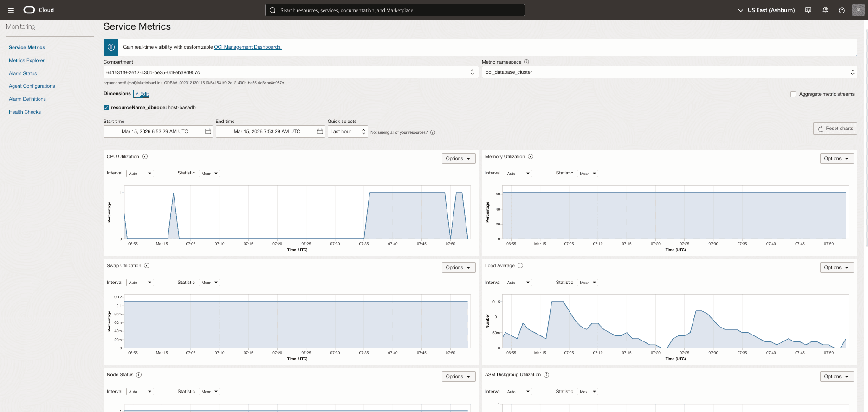Open Agent Configurations in sidebar

click(32, 86)
